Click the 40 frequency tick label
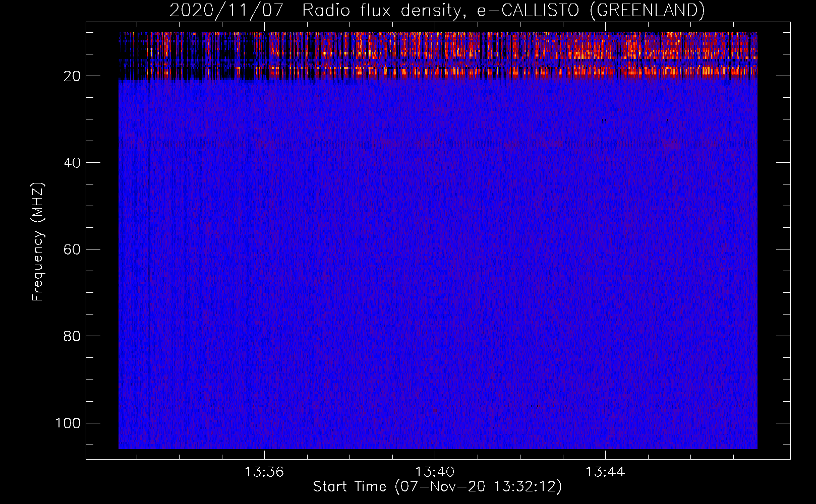The width and height of the screenshot is (816, 504). [72, 163]
